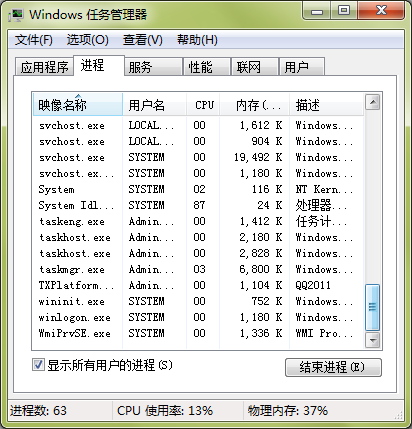Viewport: 412px width, 429px height.
Task: Show the 用户 tab
Action: 302,67
